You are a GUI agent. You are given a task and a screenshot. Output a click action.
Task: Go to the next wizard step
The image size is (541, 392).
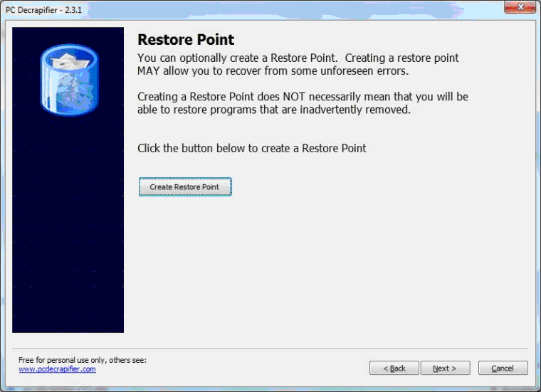point(445,368)
